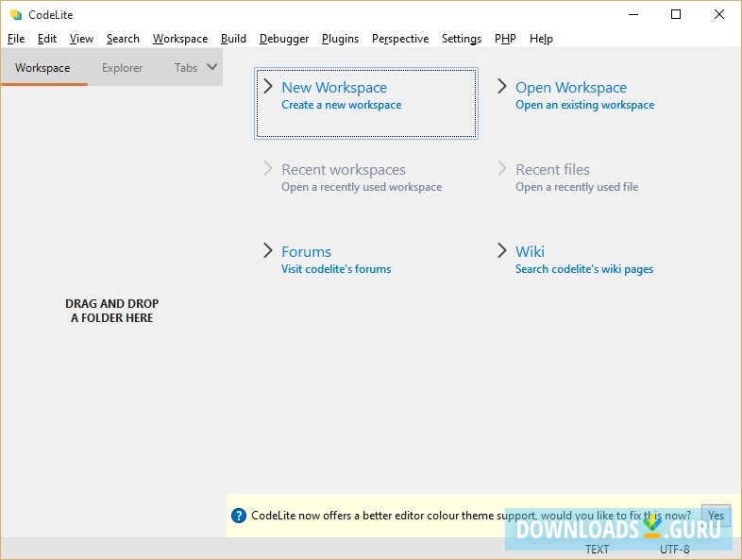Open the Recent workspaces list
This screenshot has height=560, width=742.
[344, 169]
